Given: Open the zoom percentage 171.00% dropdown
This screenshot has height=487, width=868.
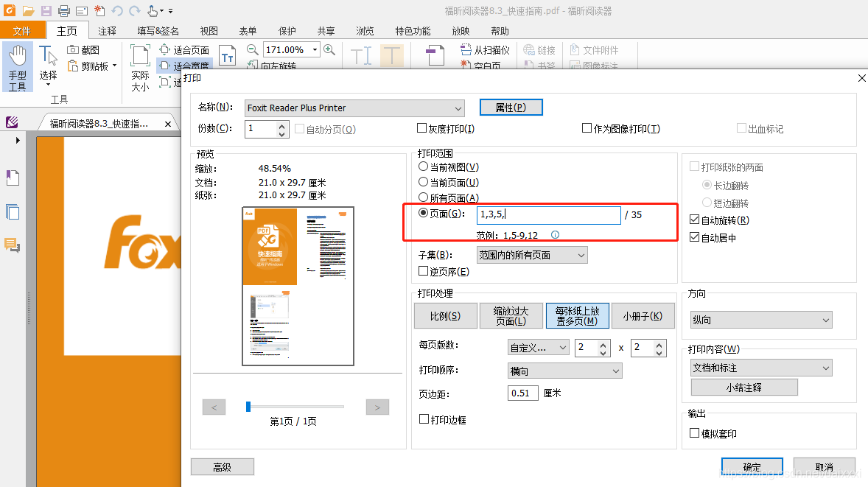Looking at the screenshot, I should [315, 50].
